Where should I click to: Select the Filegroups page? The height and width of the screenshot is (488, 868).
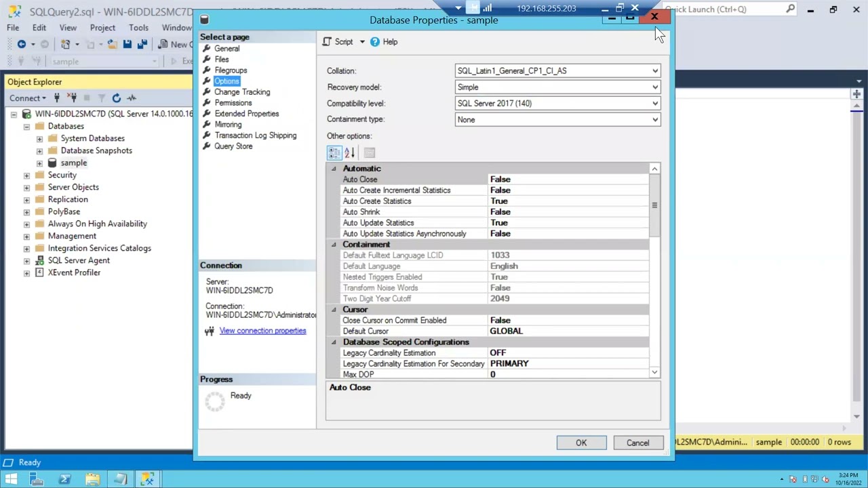[231, 70]
